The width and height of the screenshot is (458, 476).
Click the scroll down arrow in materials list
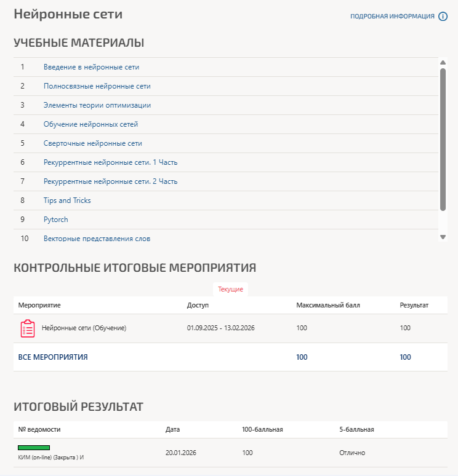pyautogui.click(x=443, y=237)
